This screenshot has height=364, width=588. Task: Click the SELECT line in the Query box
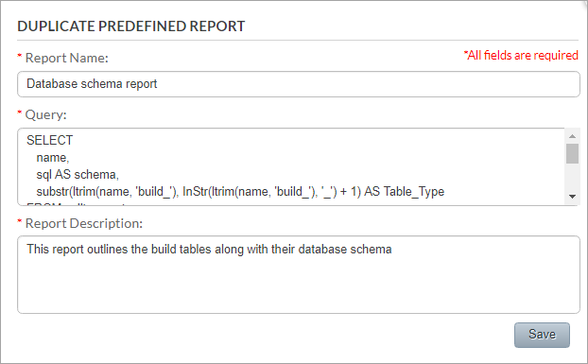[49, 140]
